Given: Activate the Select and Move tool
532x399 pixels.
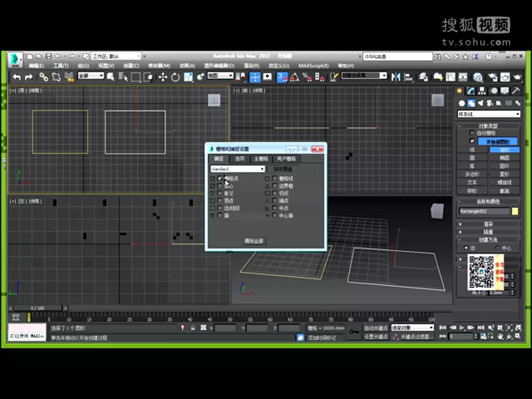Looking at the screenshot, I should (163, 77).
